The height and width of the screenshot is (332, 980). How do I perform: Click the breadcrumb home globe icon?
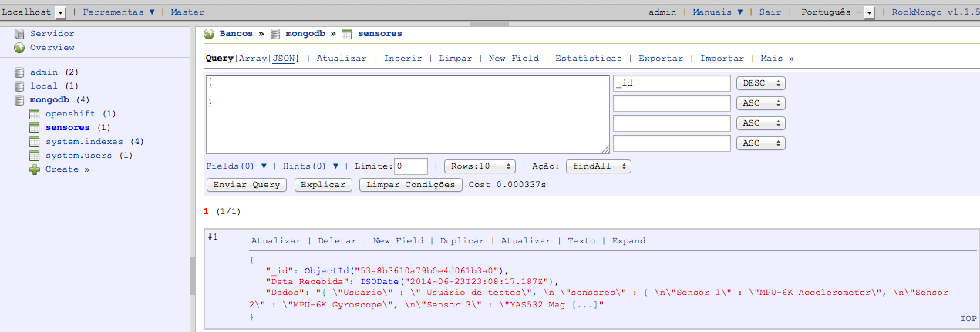(209, 34)
